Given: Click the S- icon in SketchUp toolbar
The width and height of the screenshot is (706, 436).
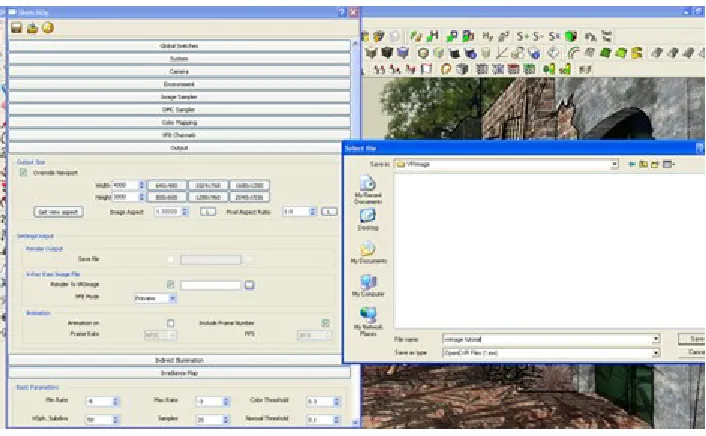Looking at the screenshot, I should click(538, 36).
